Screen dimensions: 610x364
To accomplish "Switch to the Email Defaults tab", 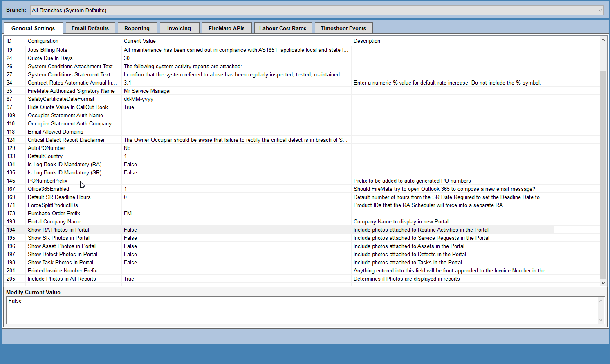I will 90,28.
